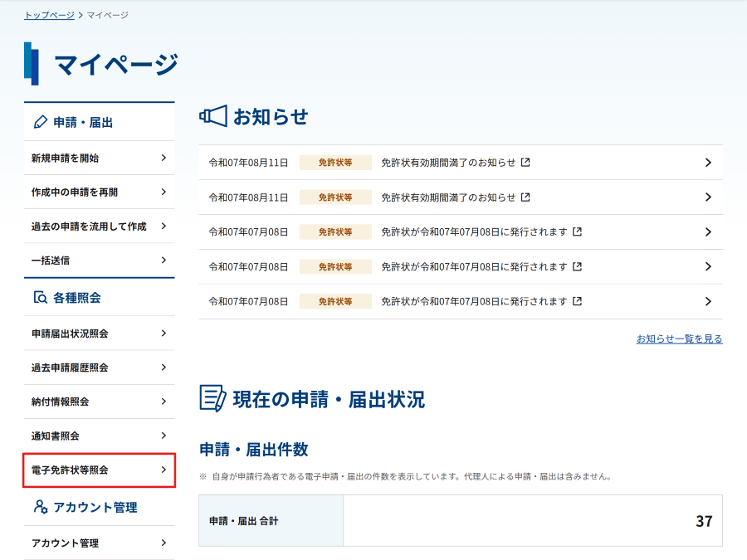
Task: Open the third notice using its right chevron
Action: [x=707, y=232]
